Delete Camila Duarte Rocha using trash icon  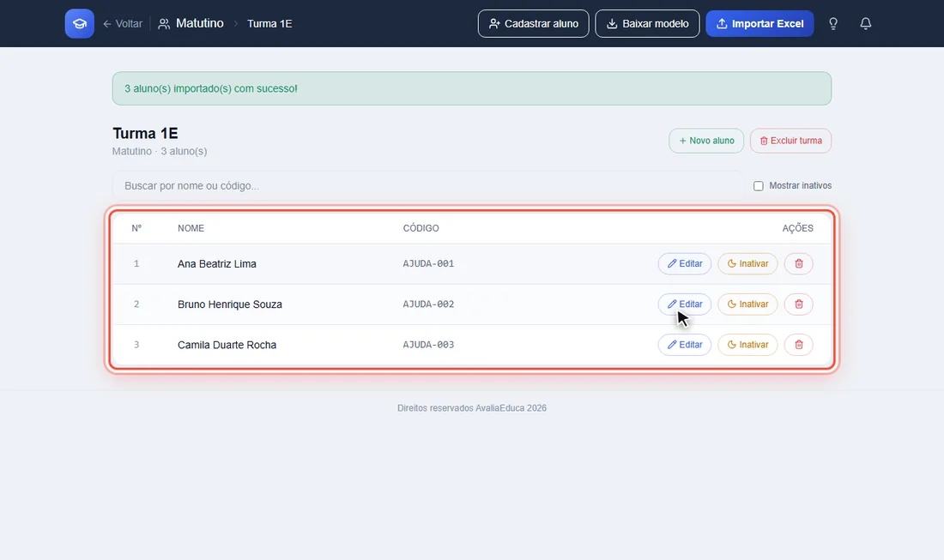tap(799, 345)
